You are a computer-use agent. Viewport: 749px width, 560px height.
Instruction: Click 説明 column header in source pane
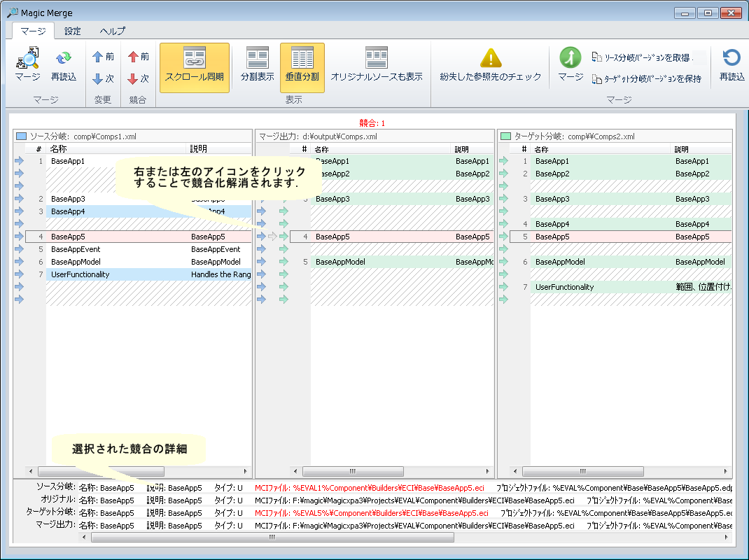[218, 148]
